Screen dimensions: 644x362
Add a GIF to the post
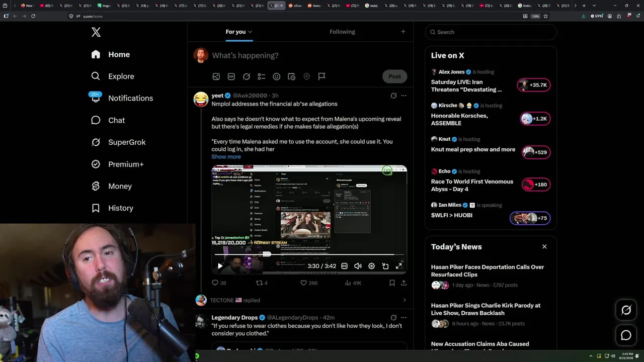coord(231,76)
